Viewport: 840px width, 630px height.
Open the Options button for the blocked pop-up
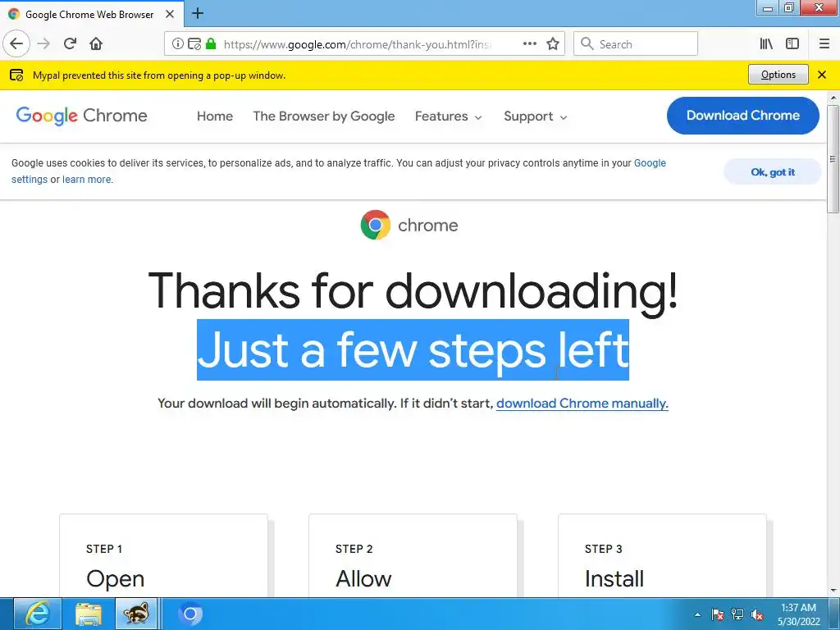point(778,75)
